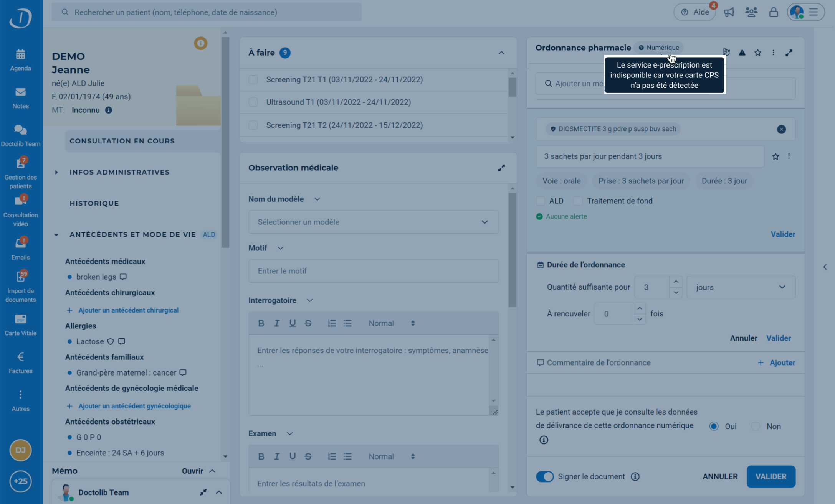The height and width of the screenshot is (504, 835).
Task: Enable the ALD checkbox
Action: [x=541, y=201]
